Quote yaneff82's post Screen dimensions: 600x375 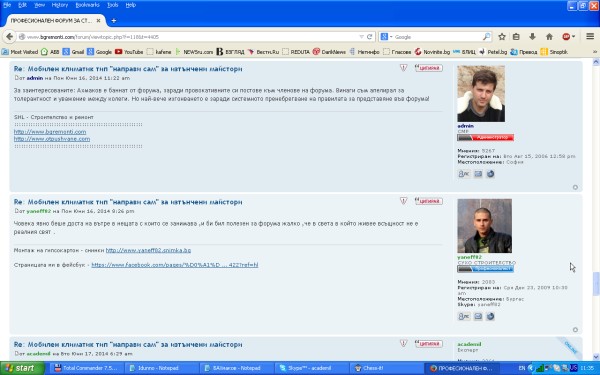429,201
